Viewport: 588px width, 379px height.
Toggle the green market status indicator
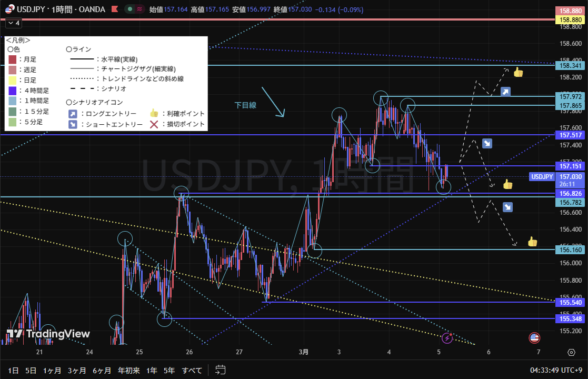[x=129, y=9]
